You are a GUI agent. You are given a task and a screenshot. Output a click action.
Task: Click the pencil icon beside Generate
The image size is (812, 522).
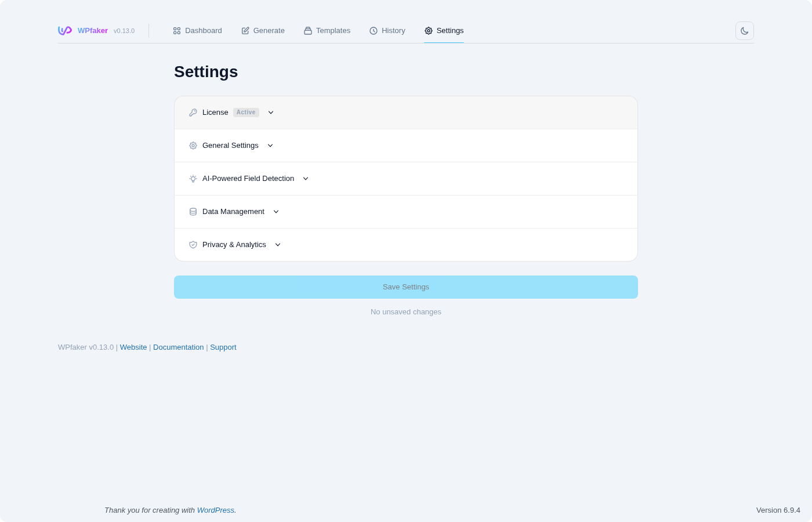click(245, 31)
